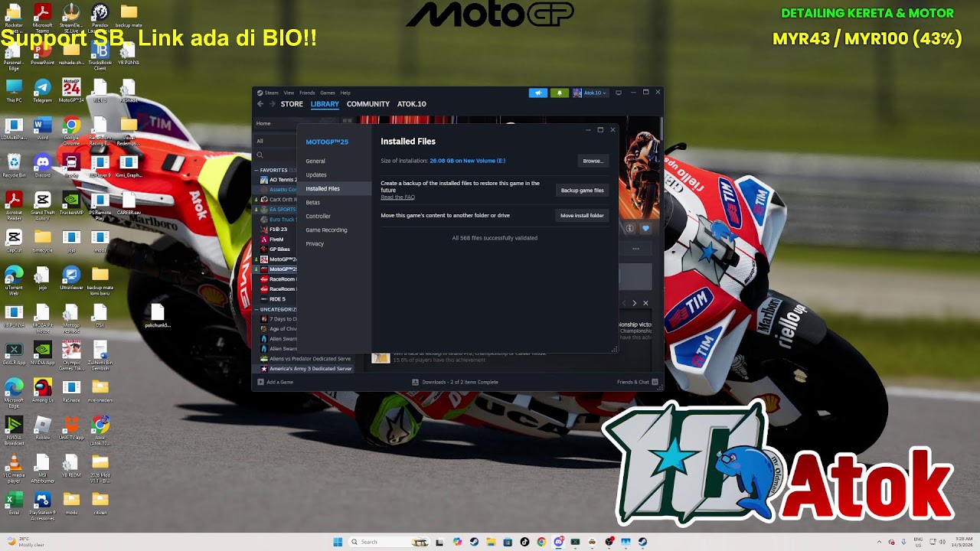Open the Games menu in Steam
Screen dimensions: 980x551
(x=328, y=93)
